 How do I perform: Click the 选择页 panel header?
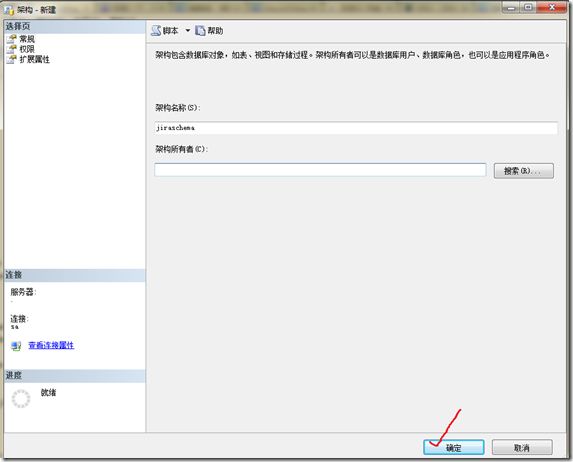[x=75, y=27]
